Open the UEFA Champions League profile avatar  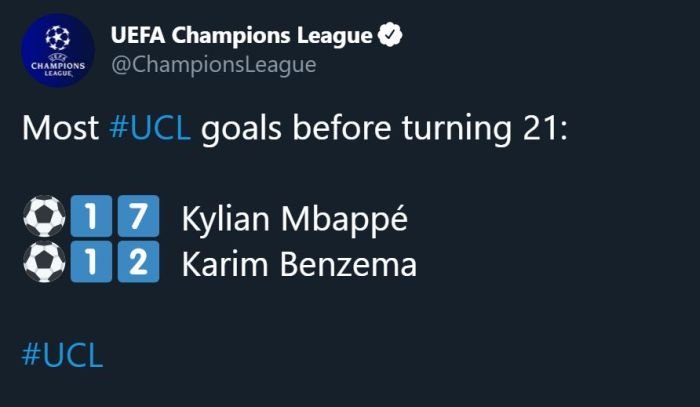tap(58, 50)
